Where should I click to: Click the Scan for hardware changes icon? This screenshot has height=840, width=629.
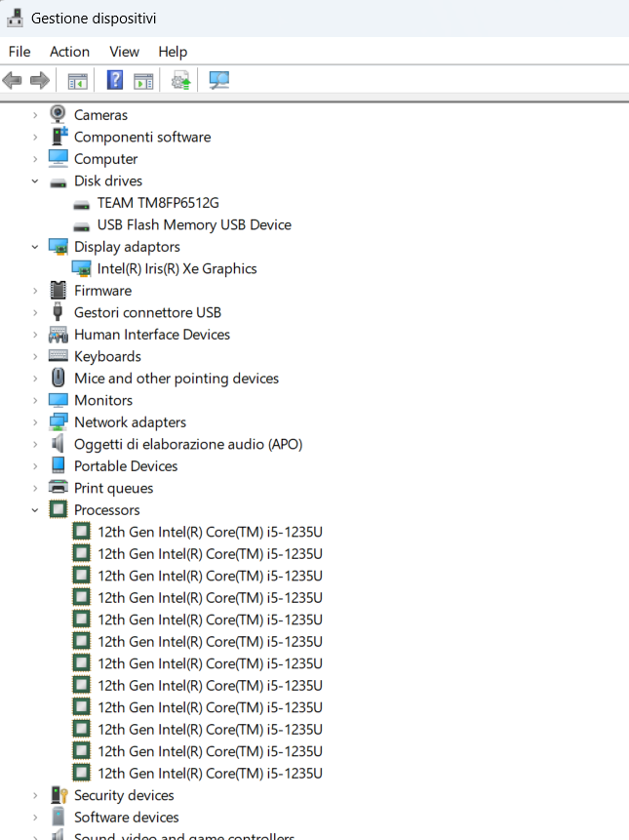pyautogui.click(x=219, y=81)
